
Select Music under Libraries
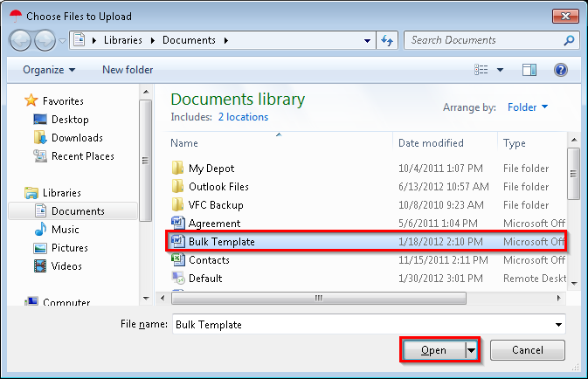click(x=66, y=230)
